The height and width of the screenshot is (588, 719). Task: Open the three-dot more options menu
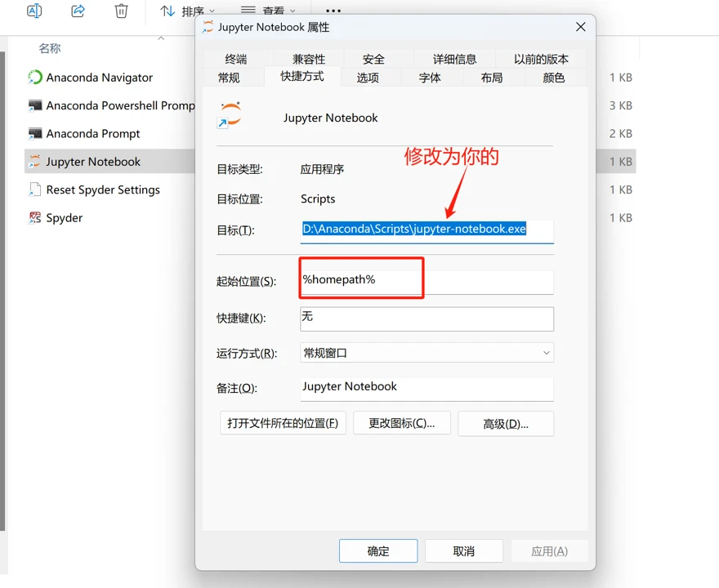point(333,11)
